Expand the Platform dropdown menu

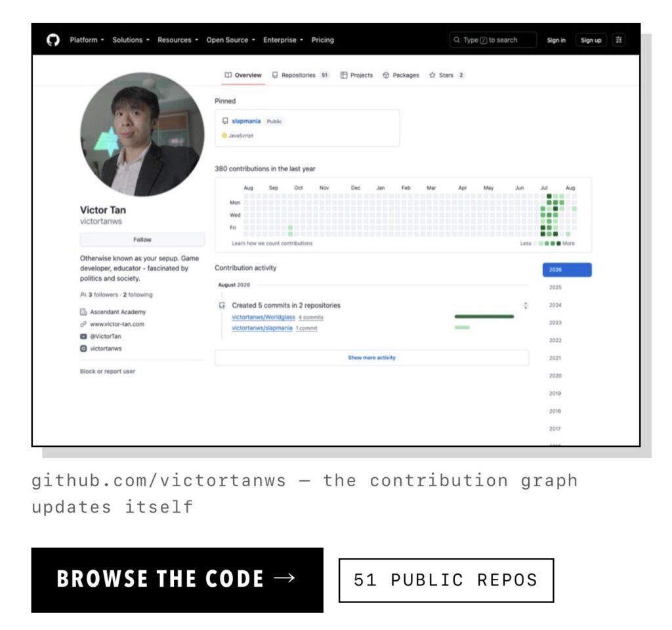(x=87, y=40)
